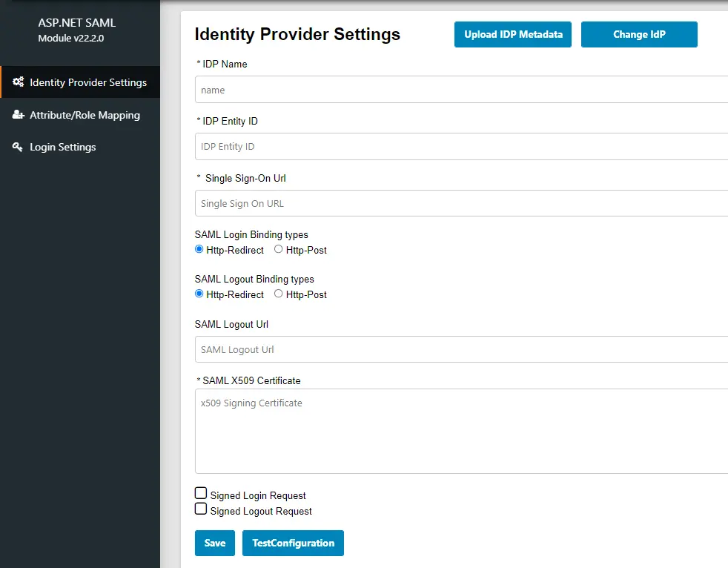Select Http-Post for SAML Logout Binding
The height and width of the screenshot is (568, 728).
(x=278, y=294)
